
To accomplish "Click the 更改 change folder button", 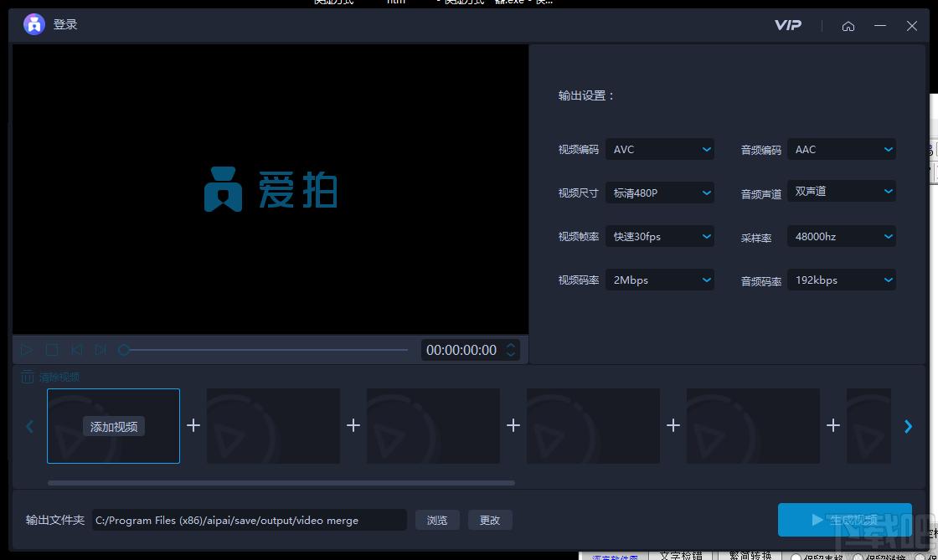I will (490, 520).
